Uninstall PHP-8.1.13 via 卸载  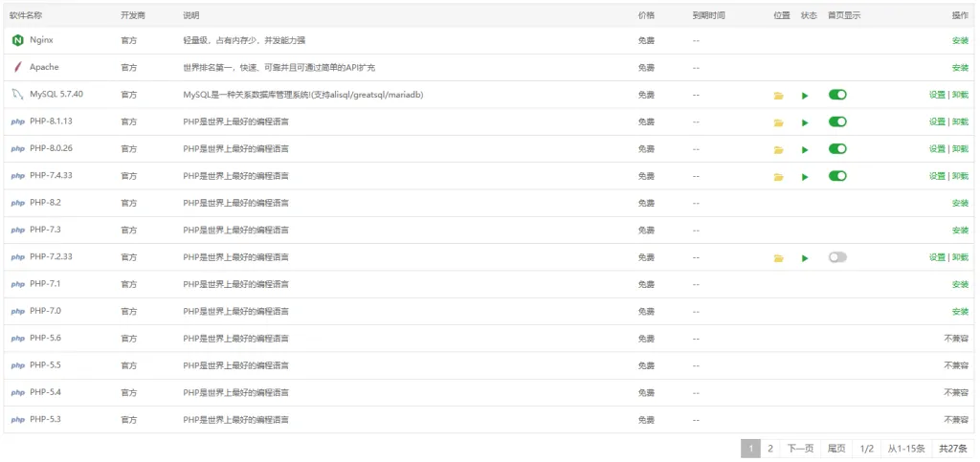coord(960,121)
